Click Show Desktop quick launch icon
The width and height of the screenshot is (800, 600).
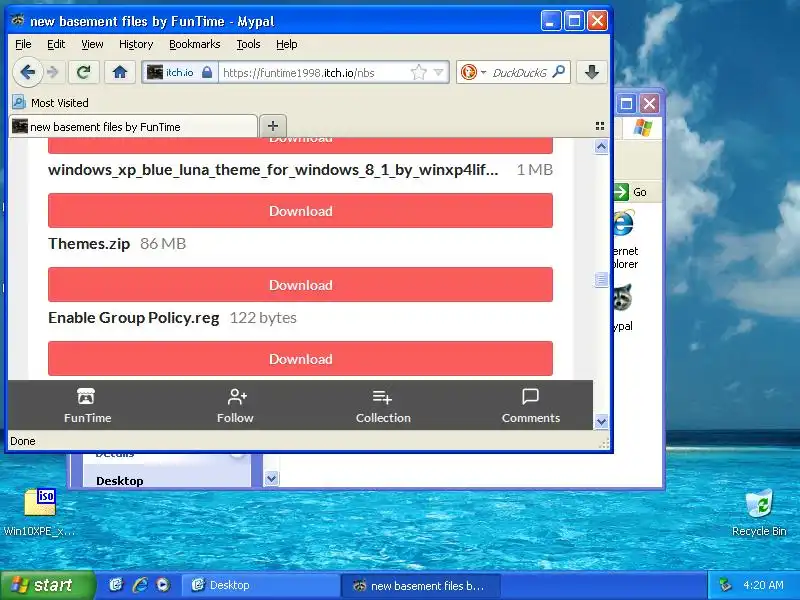116,585
